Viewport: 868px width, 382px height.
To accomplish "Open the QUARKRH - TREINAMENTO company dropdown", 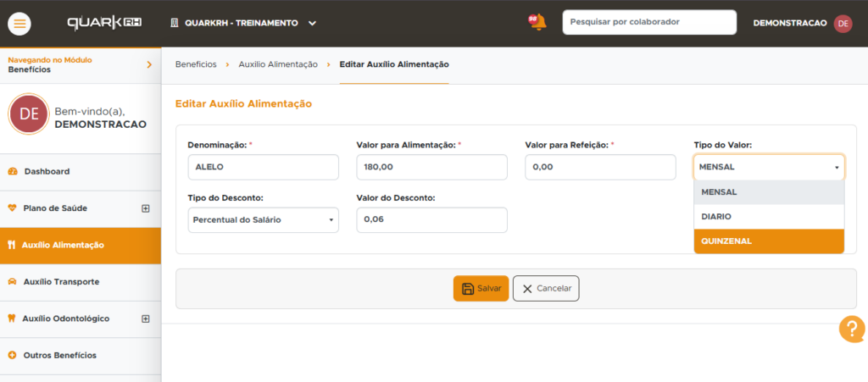I will click(x=243, y=23).
